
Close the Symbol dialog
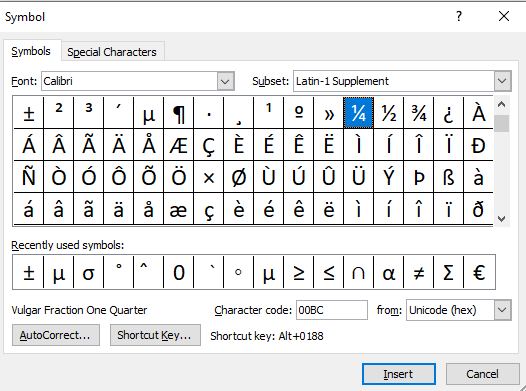pyautogui.click(x=504, y=16)
